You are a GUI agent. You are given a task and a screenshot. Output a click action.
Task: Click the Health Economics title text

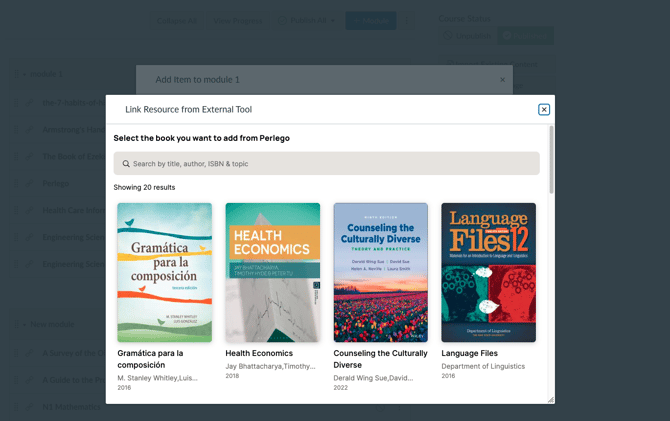259,353
